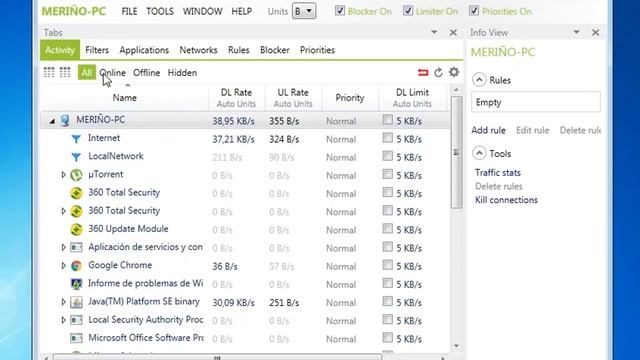The image size is (640, 360).
Task: Open the Tabs panel dropdown arrow
Action: point(434,32)
